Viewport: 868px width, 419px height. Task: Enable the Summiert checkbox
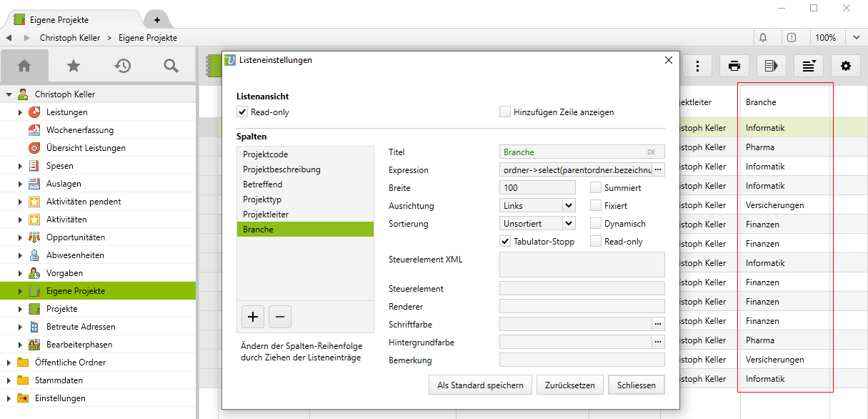pos(595,188)
